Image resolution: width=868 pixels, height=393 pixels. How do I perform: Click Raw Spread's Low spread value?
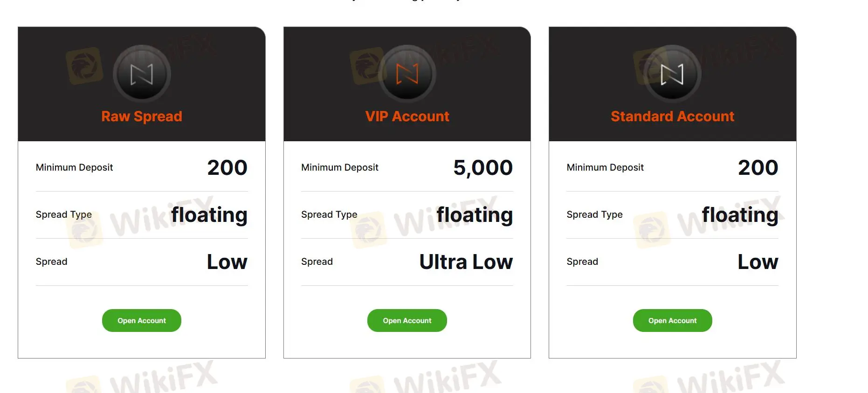(227, 262)
